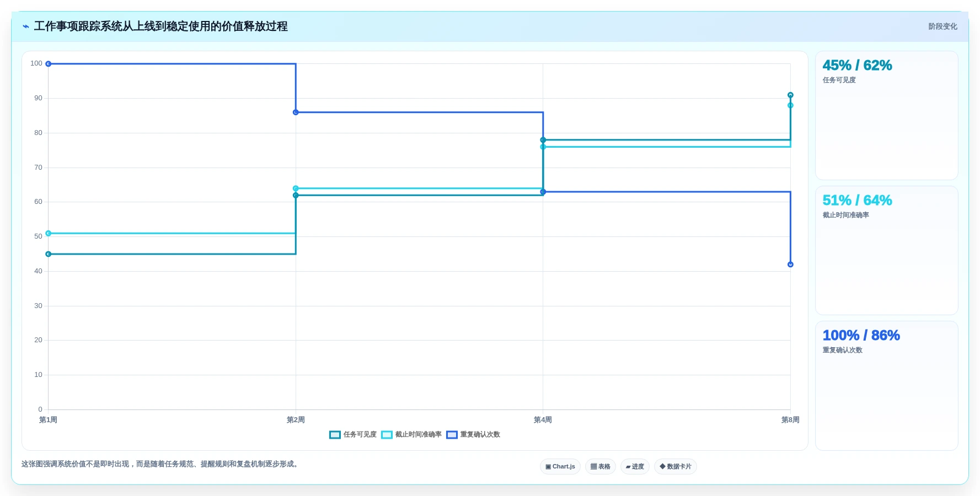Click the 100% / 86% value in the card
980x496 pixels.
pyautogui.click(x=861, y=336)
